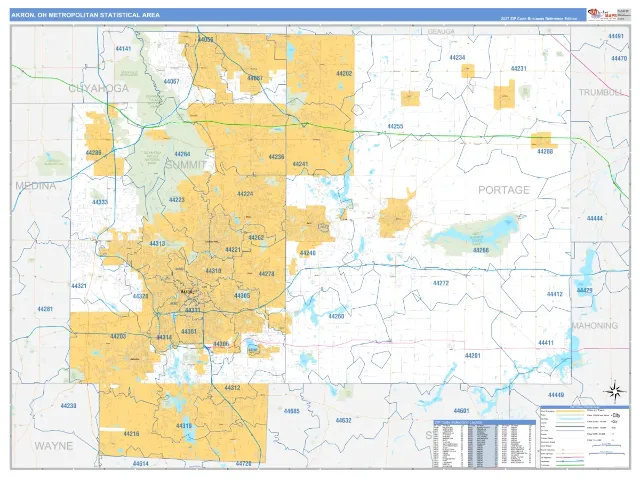Select ZIP code 44449
This screenshot has width=640, height=480.
tap(556, 395)
